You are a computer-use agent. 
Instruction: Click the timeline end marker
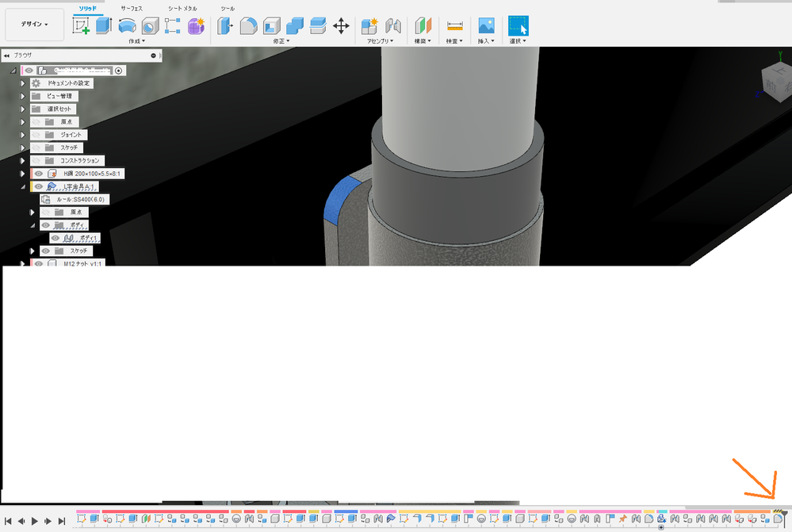(784, 519)
